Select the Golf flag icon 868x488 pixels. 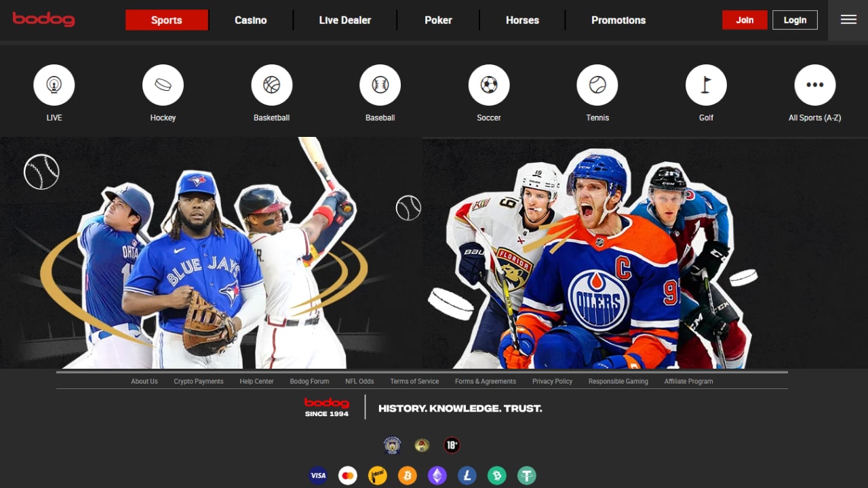pyautogui.click(x=706, y=85)
